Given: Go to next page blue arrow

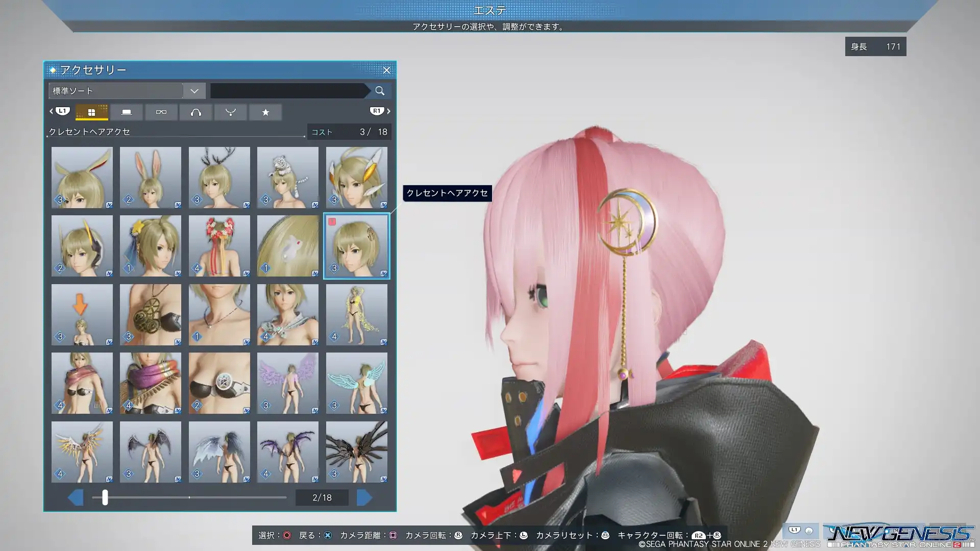Looking at the screenshot, I should coord(364,497).
